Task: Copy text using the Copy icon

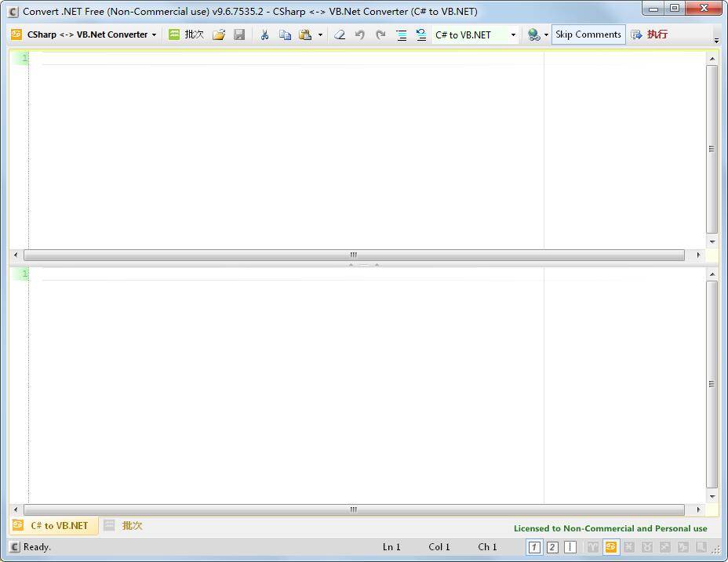Action: coord(285,34)
